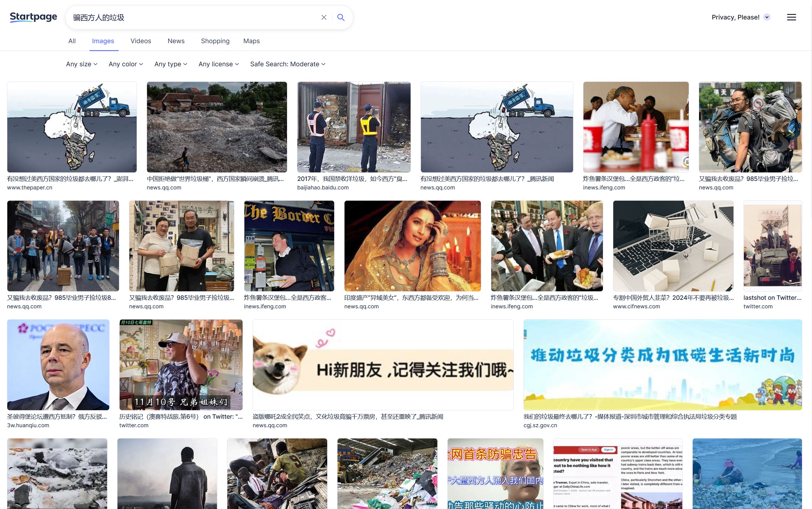Open the recycling plant waste pile thumbnail

(x=387, y=474)
